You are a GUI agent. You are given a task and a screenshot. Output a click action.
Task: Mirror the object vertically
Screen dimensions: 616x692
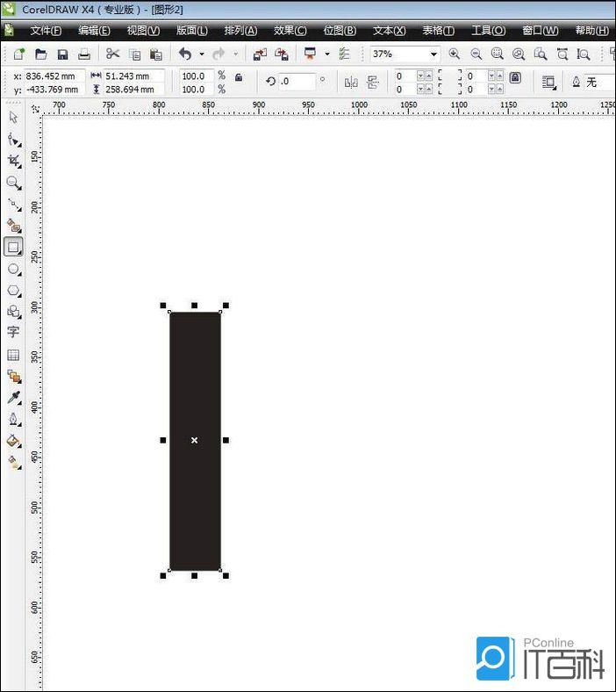coord(373,82)
